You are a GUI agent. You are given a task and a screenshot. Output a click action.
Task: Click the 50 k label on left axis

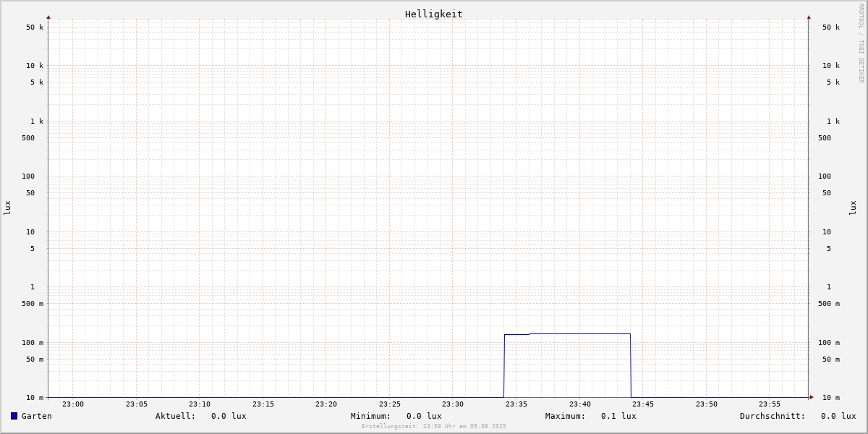pos(35,27)
